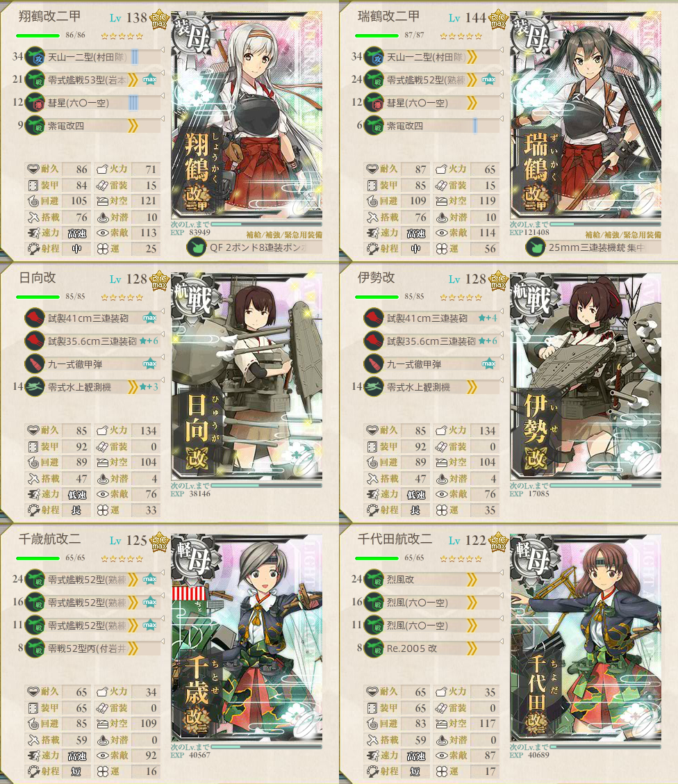This screenshot has width=678, height=784.
Task: Click the green icon beside 25mm三連装機銃 集中配備
Action: (x=536, y=247)
